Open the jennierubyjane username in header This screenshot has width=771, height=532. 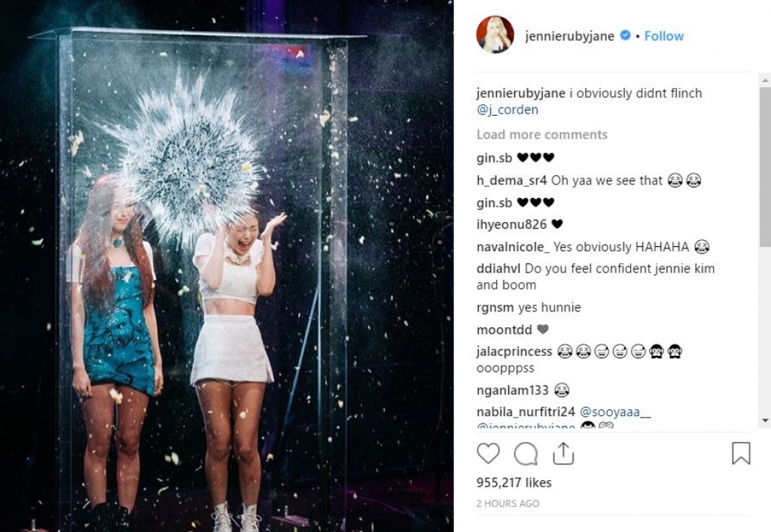point(569,36)
